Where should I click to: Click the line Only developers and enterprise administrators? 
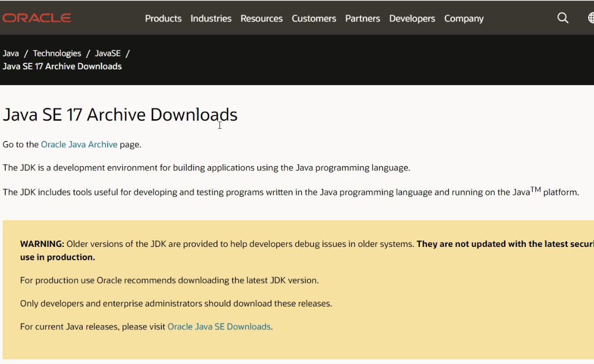click(176, 303)
